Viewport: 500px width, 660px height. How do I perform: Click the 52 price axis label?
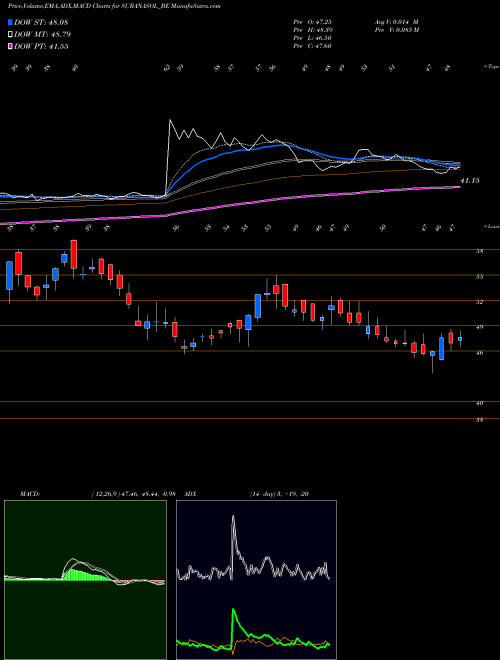(479, 302)
